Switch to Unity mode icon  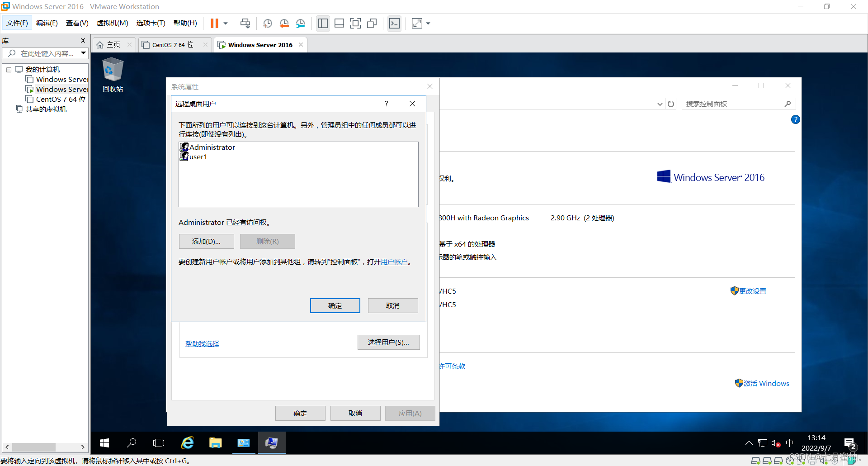(x=372, y=23)
